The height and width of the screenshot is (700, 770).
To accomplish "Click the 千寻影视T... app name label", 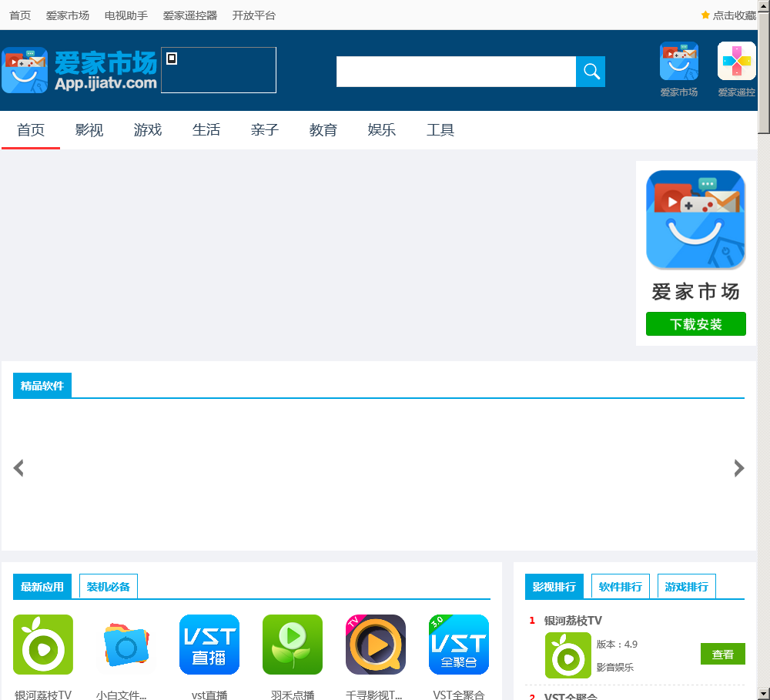I will (373, 695).
